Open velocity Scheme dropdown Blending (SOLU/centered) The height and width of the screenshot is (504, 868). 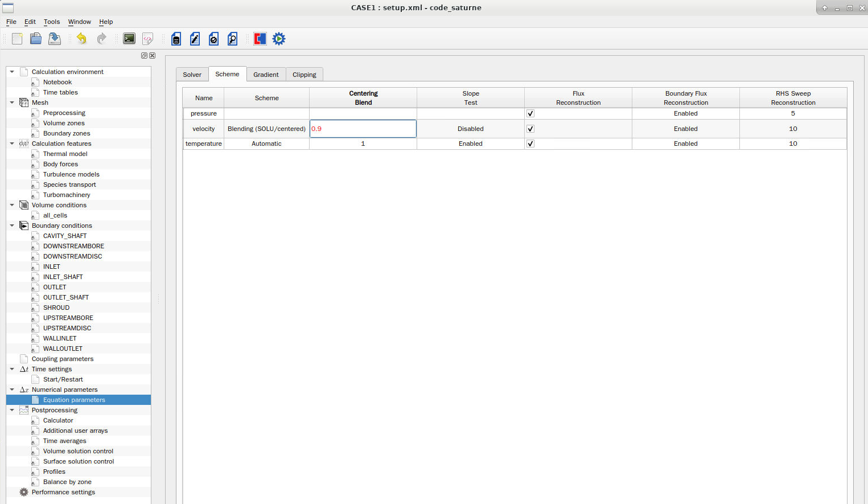(x=266, y=129)
